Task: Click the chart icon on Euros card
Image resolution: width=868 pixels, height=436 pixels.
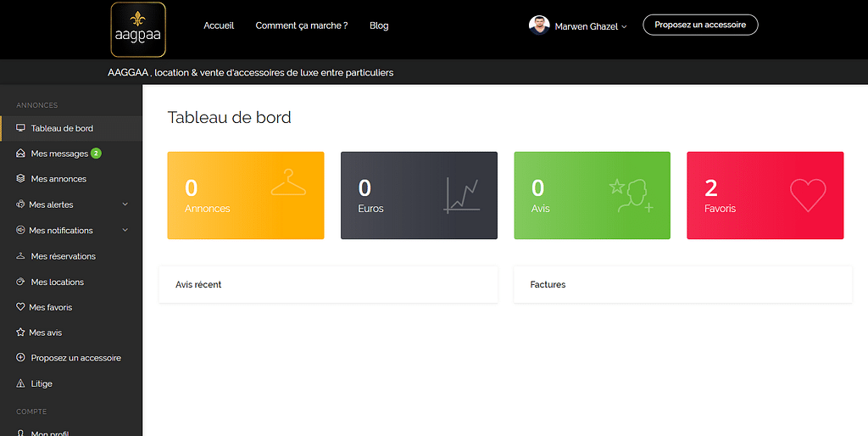Action: (x=462, y=195)
